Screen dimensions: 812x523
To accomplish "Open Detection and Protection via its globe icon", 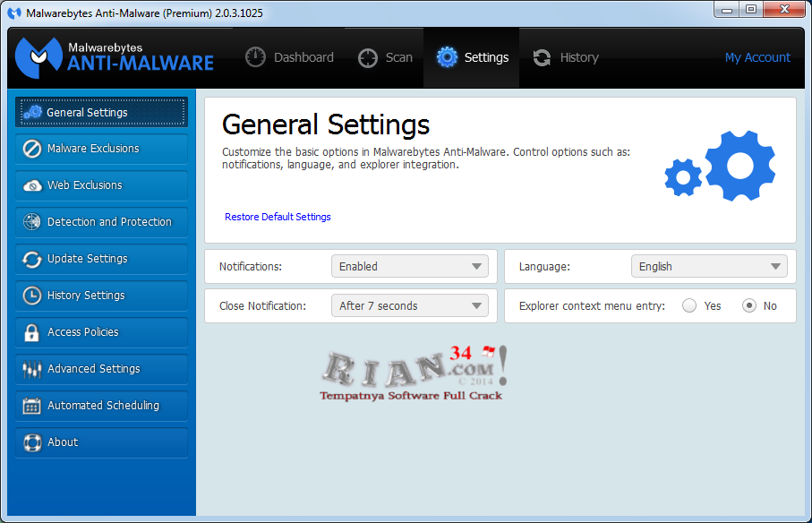I will pyautogui.click(x=33, y=222).
